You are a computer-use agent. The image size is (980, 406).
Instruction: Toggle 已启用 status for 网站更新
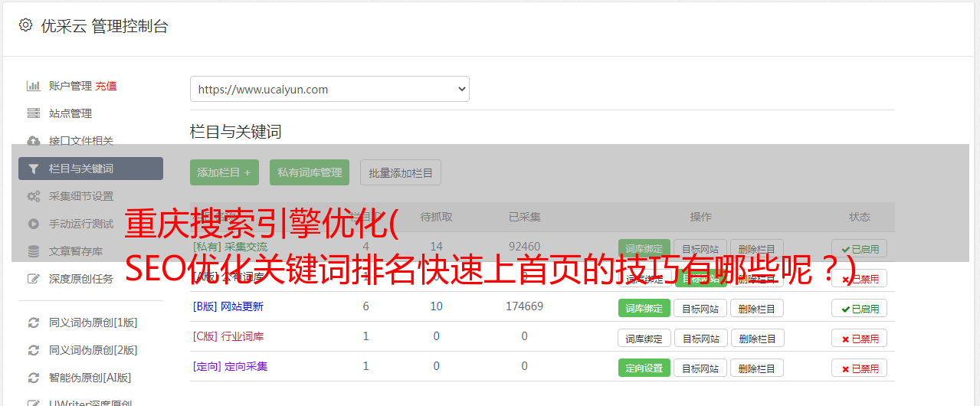pyautogui.click(x=860, y=308)
